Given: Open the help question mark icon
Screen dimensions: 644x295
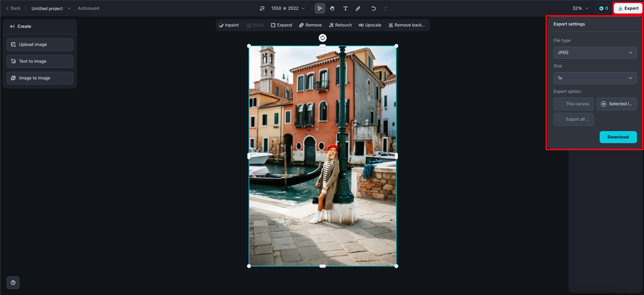Looking at the screenshot, I should (13, 282).
